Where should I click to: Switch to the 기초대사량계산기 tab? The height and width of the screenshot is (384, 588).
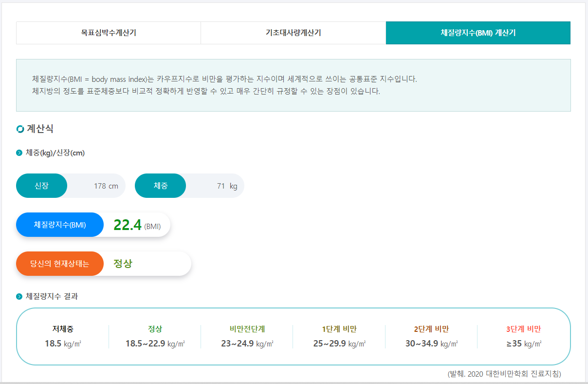tap(293, 33)
